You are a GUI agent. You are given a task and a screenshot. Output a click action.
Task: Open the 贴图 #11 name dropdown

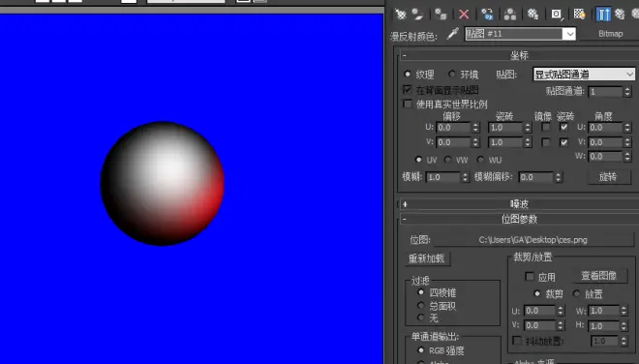569,34
